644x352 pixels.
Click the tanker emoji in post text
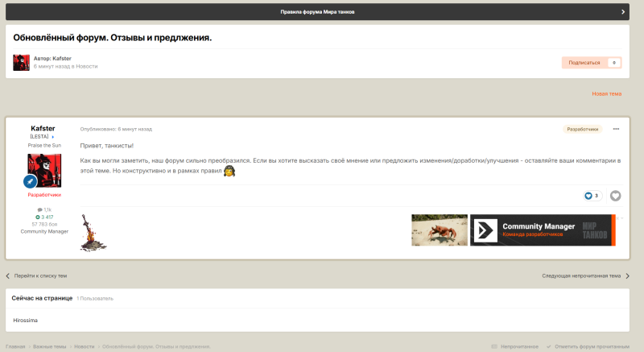click(x=229, y=171)
